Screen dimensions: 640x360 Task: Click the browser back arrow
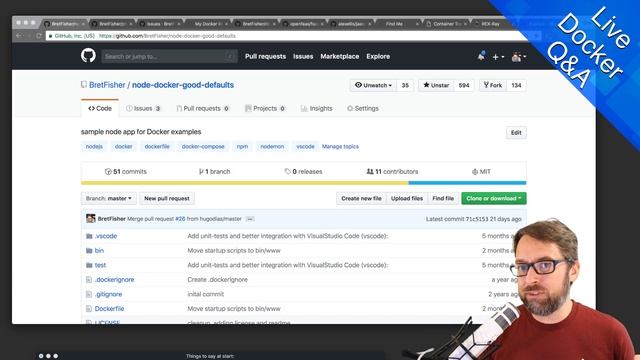coord(19,36)
